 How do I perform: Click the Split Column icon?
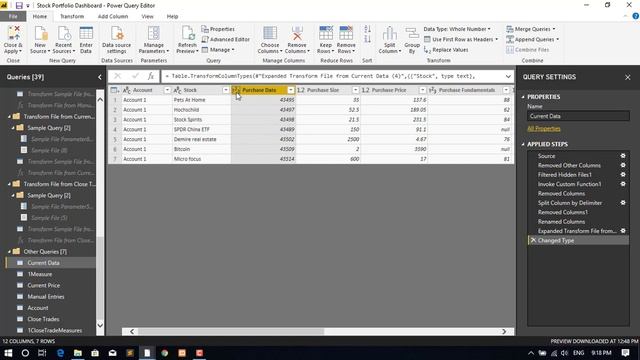click(x=389, y=33)
